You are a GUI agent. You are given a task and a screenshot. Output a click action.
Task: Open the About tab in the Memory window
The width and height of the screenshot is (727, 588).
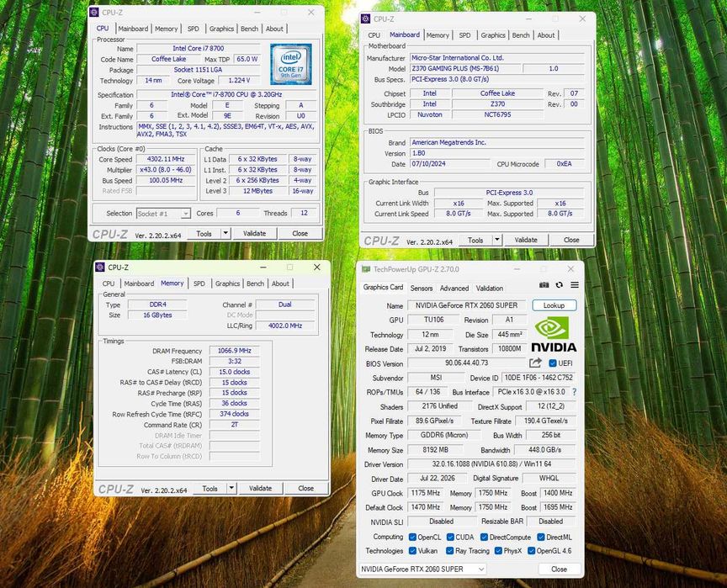pyautogui.click(x=280, y=283)
